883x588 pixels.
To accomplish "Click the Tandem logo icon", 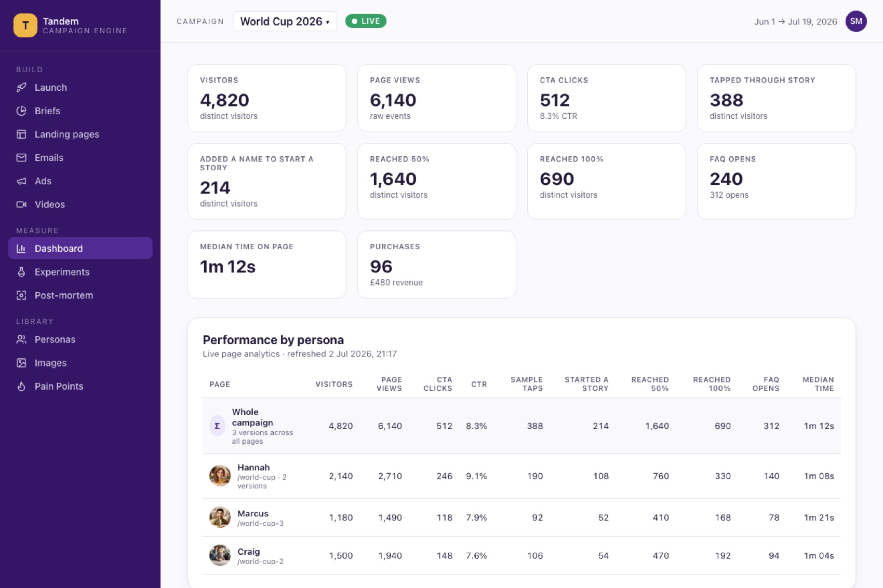I will point(25,25).
